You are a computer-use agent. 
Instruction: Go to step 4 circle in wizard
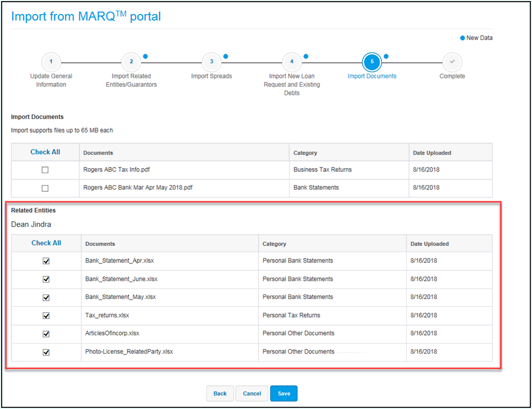pos(292,62)
